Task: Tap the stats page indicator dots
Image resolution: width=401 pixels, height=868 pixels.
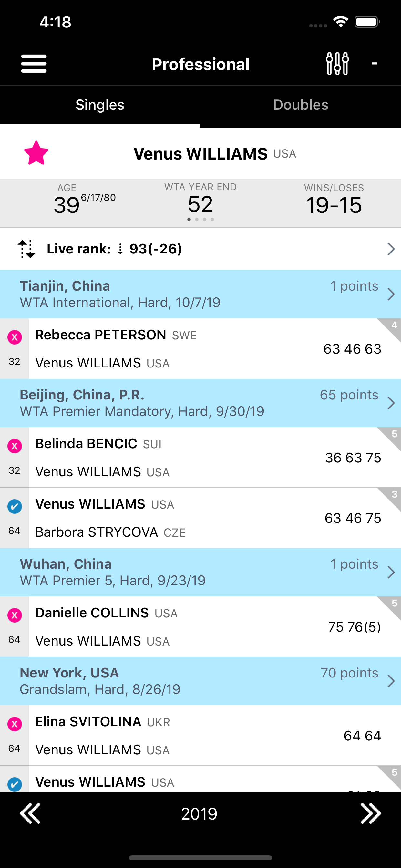Action: pyautogui.click(x=200, y=219)
